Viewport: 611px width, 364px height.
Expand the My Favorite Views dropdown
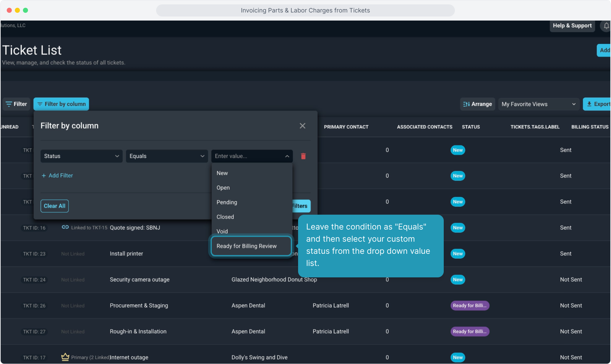pyautogui.click(x=539, y=104)
